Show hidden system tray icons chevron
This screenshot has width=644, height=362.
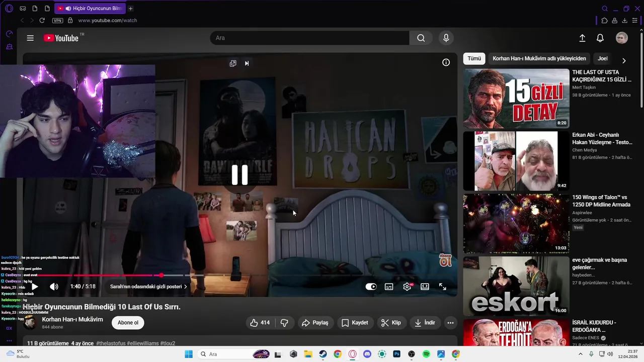coord(582,354)
